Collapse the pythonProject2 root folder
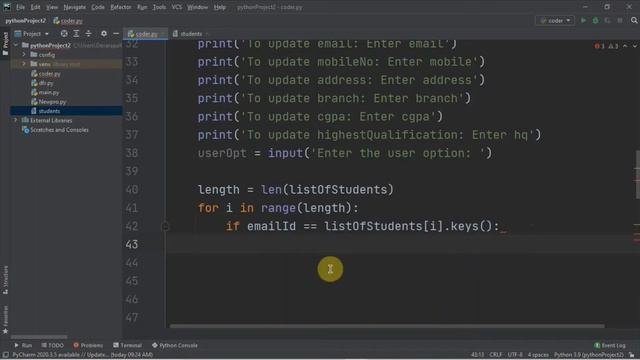640x360 pixels. [x=16, y=45]
